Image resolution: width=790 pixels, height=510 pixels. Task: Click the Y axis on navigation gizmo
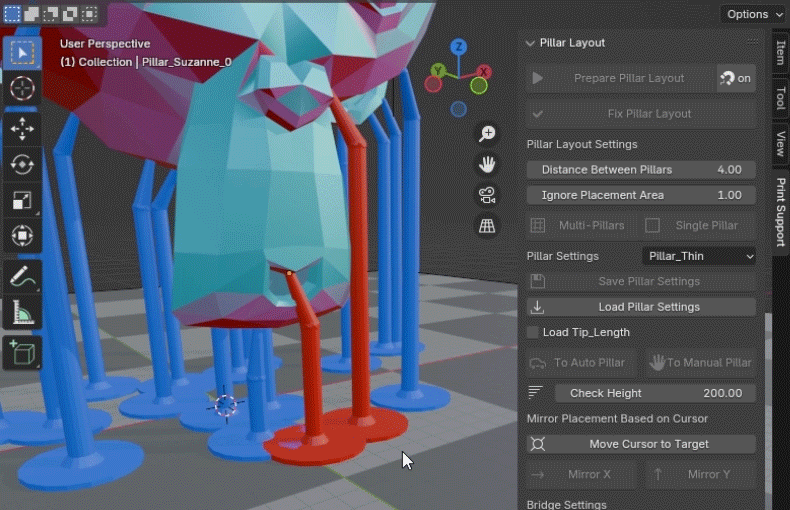pyautogui.click(x=438, y=70)
